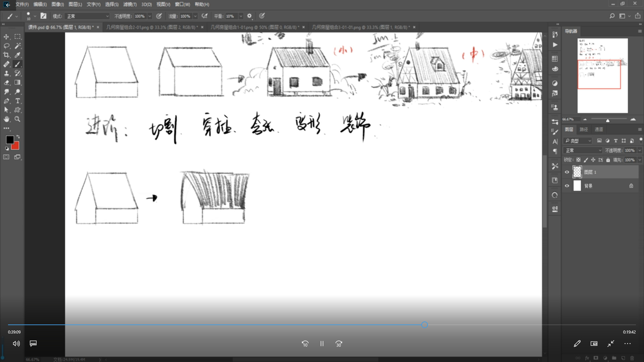The height and width of the screenshot is (362, 644).
Task: Switch to the 通道 channels tab
Action: click(599, 129)
